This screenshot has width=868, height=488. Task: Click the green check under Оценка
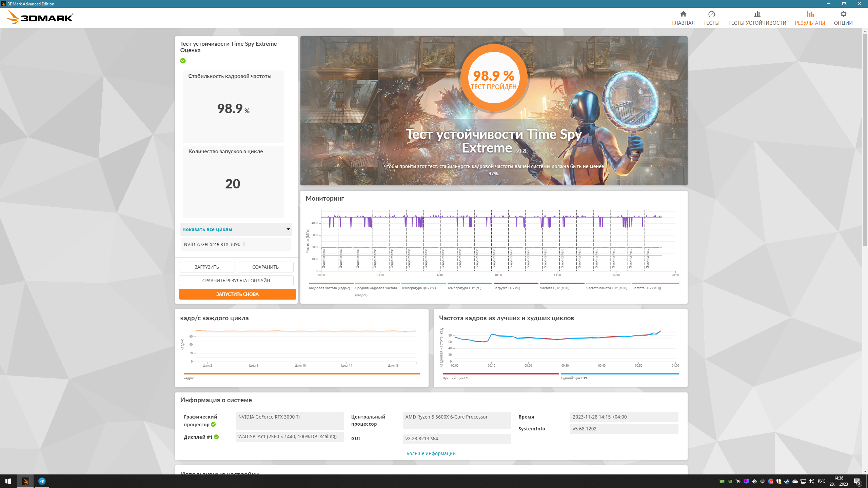183,61
